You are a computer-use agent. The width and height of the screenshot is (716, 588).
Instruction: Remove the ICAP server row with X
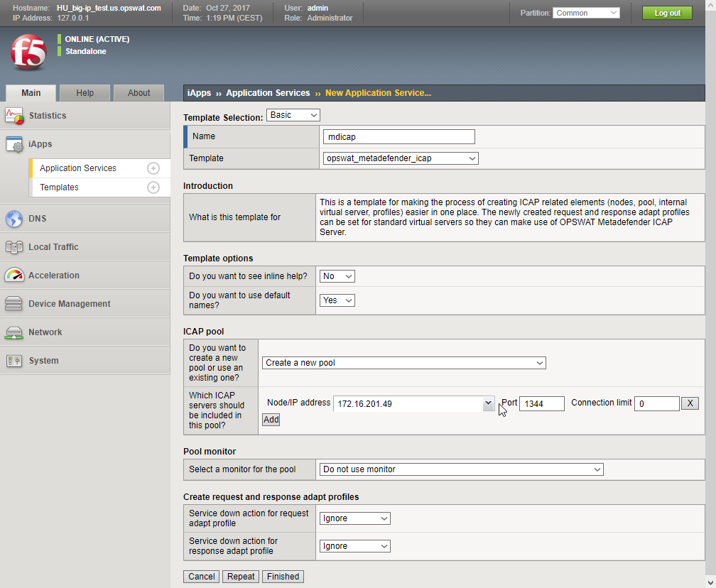pyautogui.click(x=690, y=403)
